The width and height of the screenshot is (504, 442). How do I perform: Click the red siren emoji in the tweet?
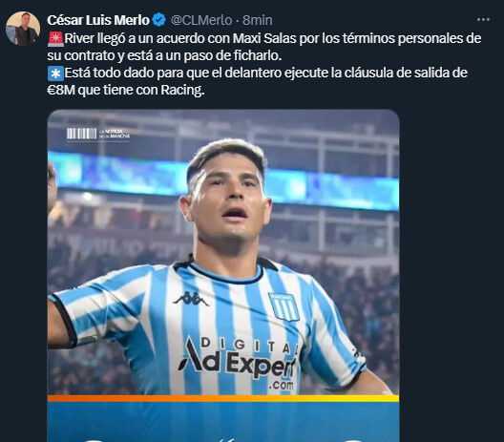55,38
